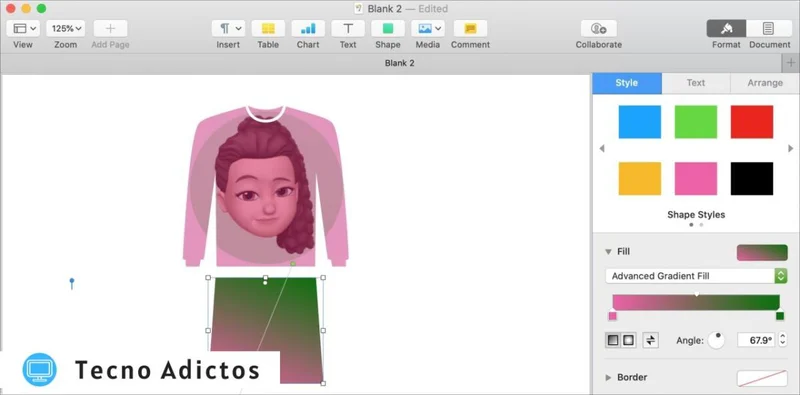The width and height of the screenshot is (800, 395).
Task: Open the Zoom 125% dropdown
Action: (x=66, y=29)
